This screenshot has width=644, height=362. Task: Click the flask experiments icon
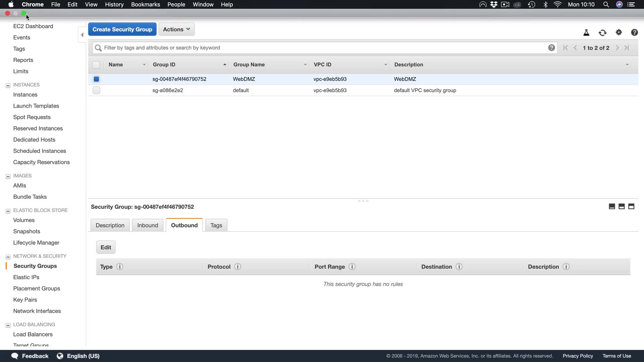[x=586, y=33]
